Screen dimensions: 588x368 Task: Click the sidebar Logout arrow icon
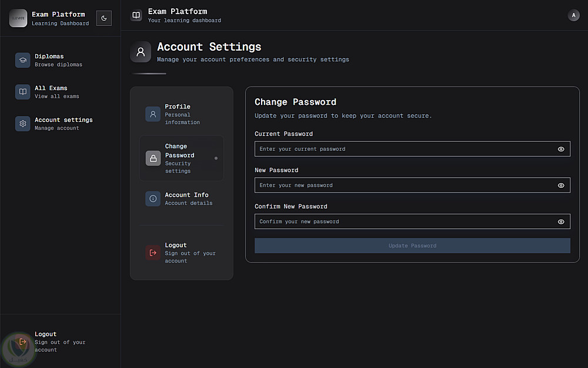[23, 342]
